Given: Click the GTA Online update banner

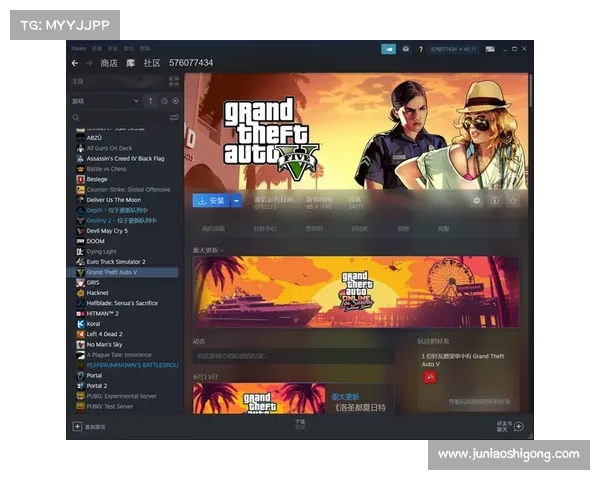Looking at the screenshot, I should (x=355, y=292).
